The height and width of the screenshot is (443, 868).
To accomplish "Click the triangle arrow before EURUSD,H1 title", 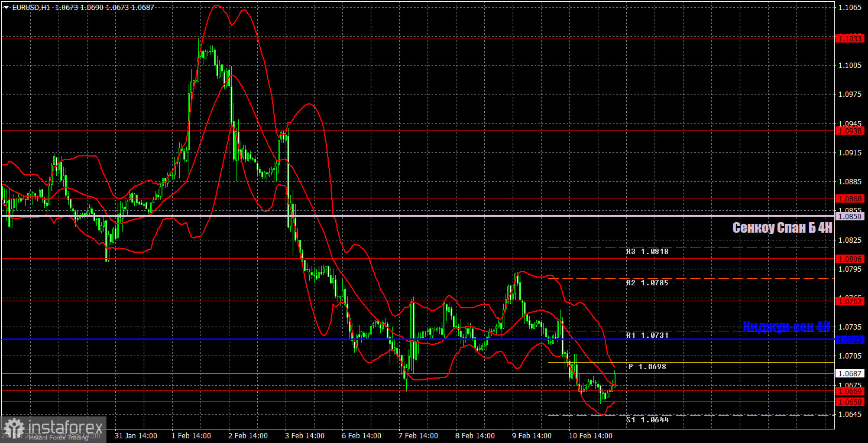I will (6, 8).
